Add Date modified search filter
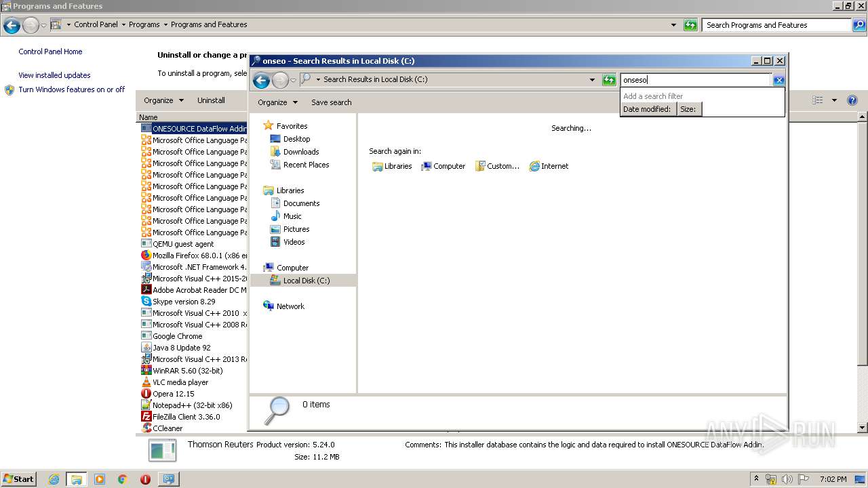Viewport: 868px width, 488px height. coord(648,109)
